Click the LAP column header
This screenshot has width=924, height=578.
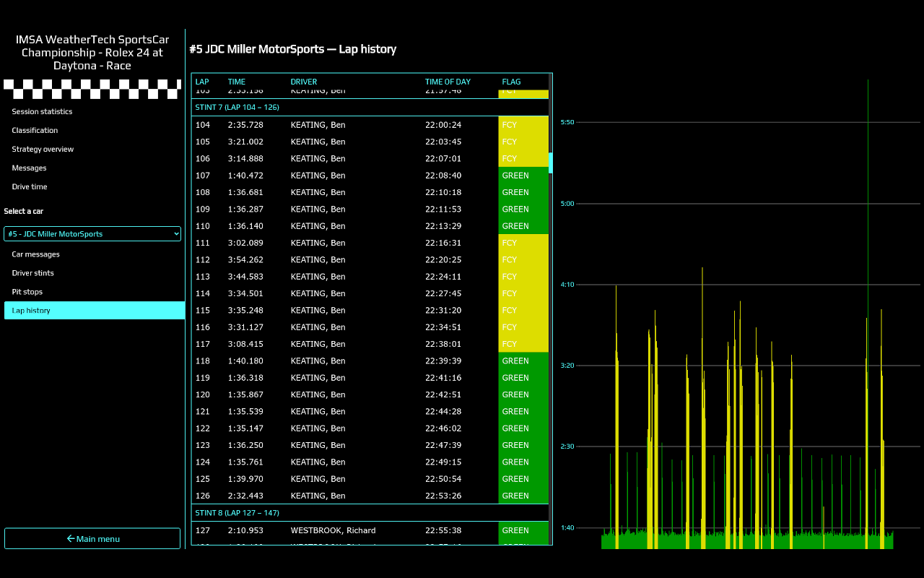[202, 82]
